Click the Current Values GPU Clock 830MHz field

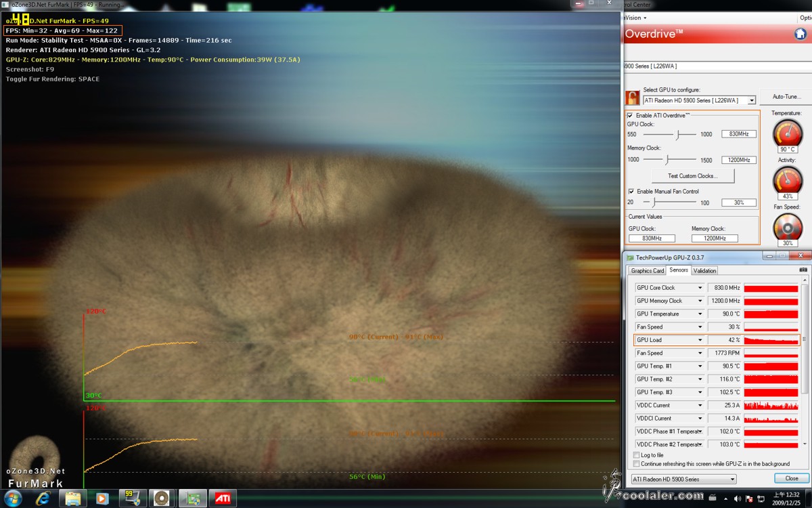click(x=652, y=238)
